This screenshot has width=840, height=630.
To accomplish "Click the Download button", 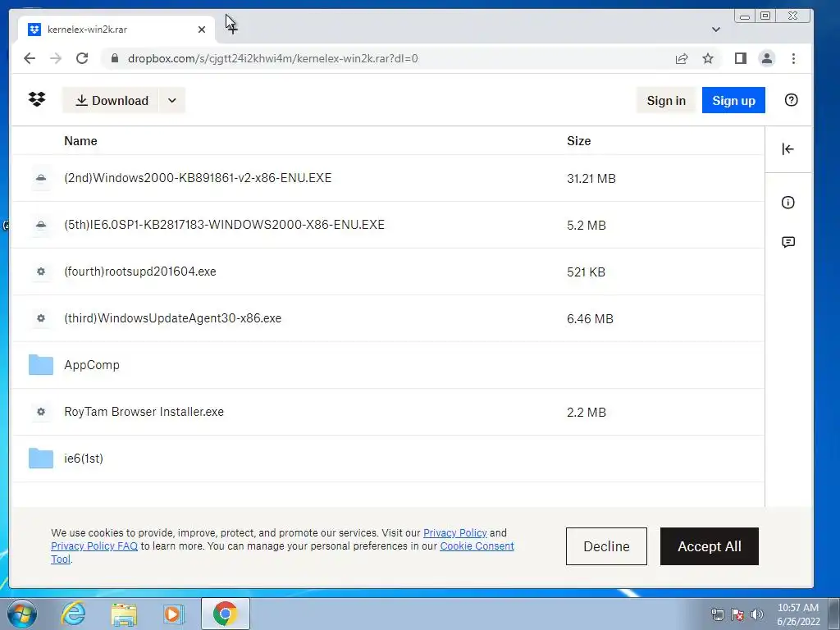I will coord(111,100).
